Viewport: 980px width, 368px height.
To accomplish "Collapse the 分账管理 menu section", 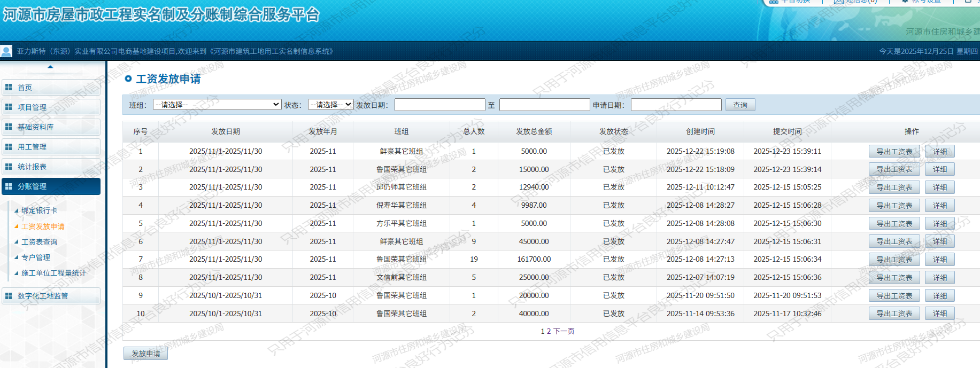I will click(51, 186).
